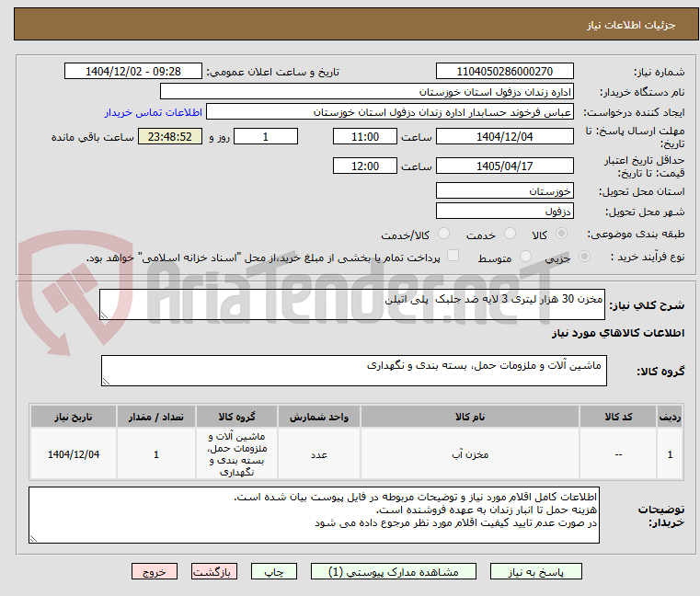The height and width of the screenshot is (596, 700).
Task: Click the announcement date field 1404/12/02 - 09:28
Action: click(x=133, y=71)
